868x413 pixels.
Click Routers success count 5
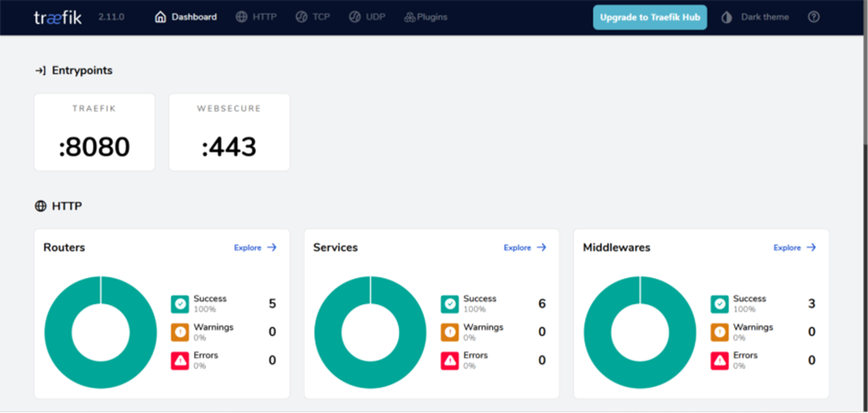click(x=272, y=303)
